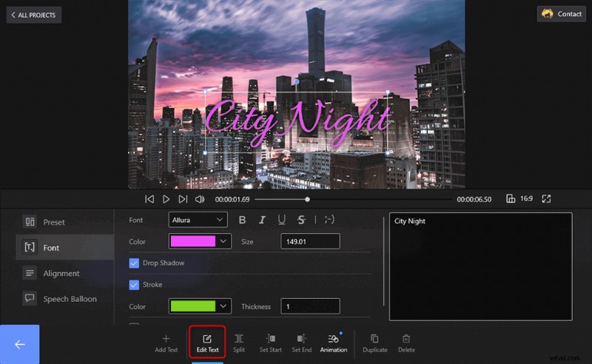592x364 pixels.
Task: Click the bottom-right corner handle of text box
Action: tap(388, 153)
